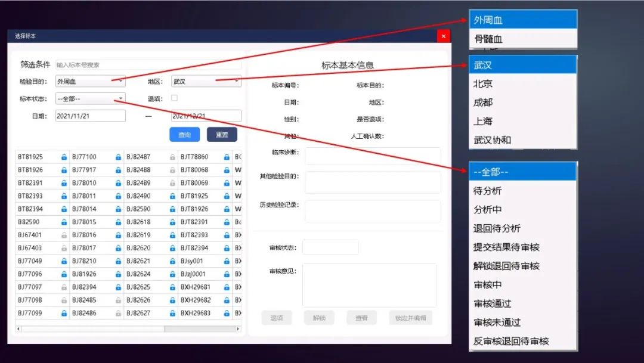Expand the 地区 dropdown showing 武汉
The image size is (644, 363).
pyautogui.click(x=206, y=81)
